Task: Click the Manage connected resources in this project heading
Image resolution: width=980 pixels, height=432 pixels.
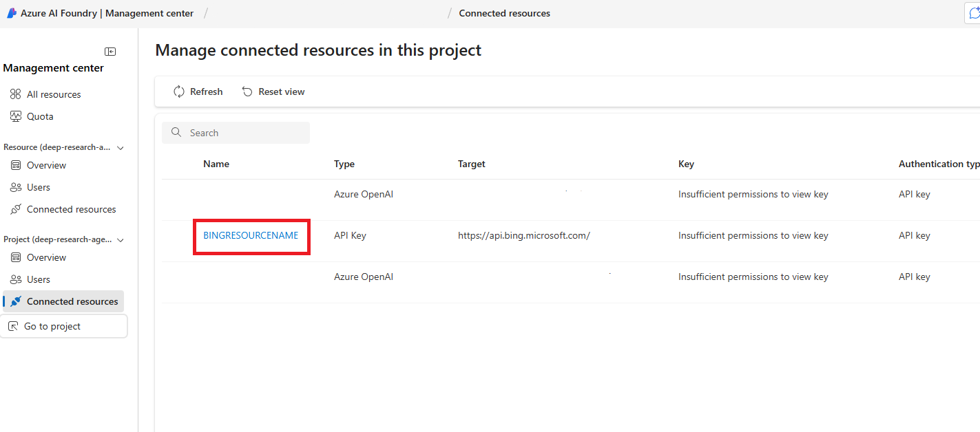Action: (x=318, y=50)
